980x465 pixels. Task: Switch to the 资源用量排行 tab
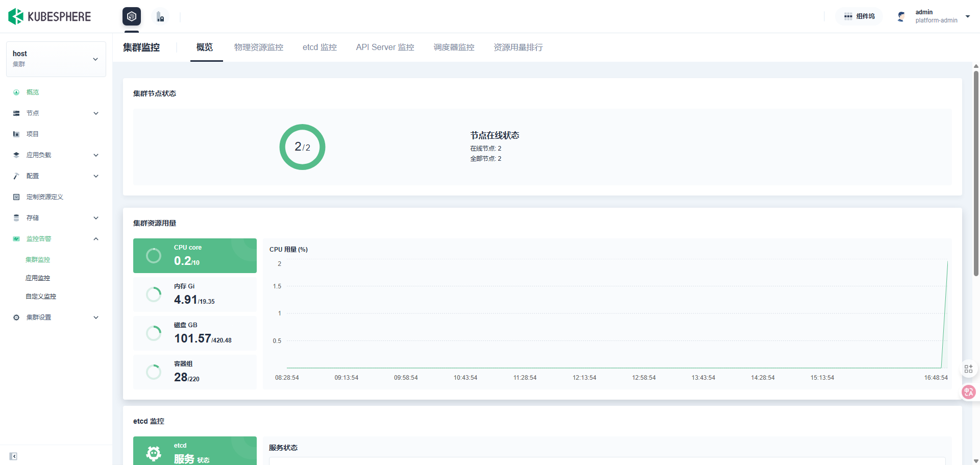click(x=518, y=47)
